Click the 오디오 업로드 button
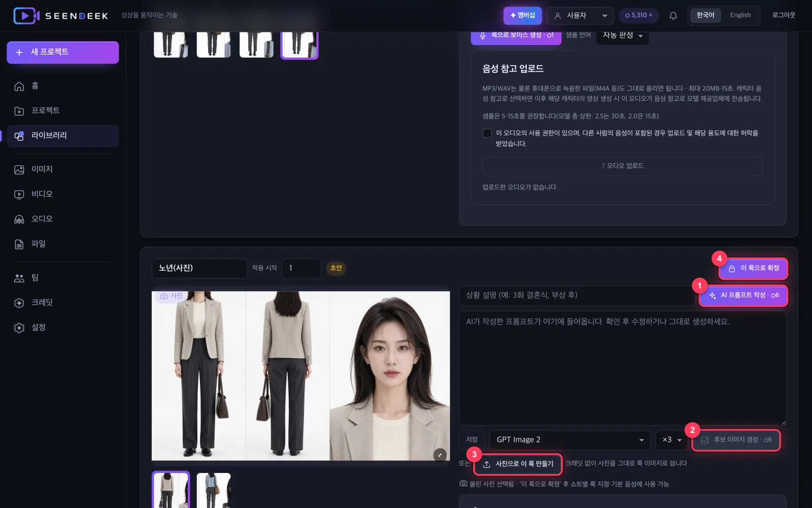The image size is (812, 508). coord(622,166)
